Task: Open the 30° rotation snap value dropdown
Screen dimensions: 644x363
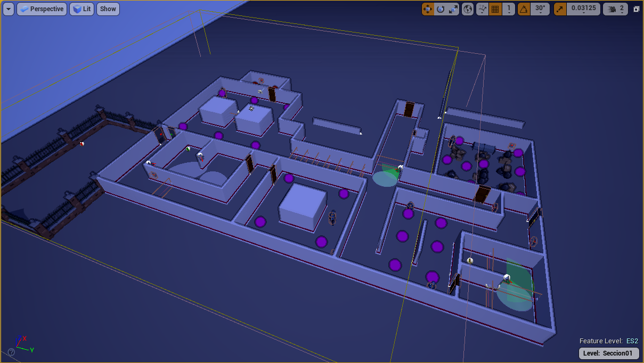Action: pos(541,9)
